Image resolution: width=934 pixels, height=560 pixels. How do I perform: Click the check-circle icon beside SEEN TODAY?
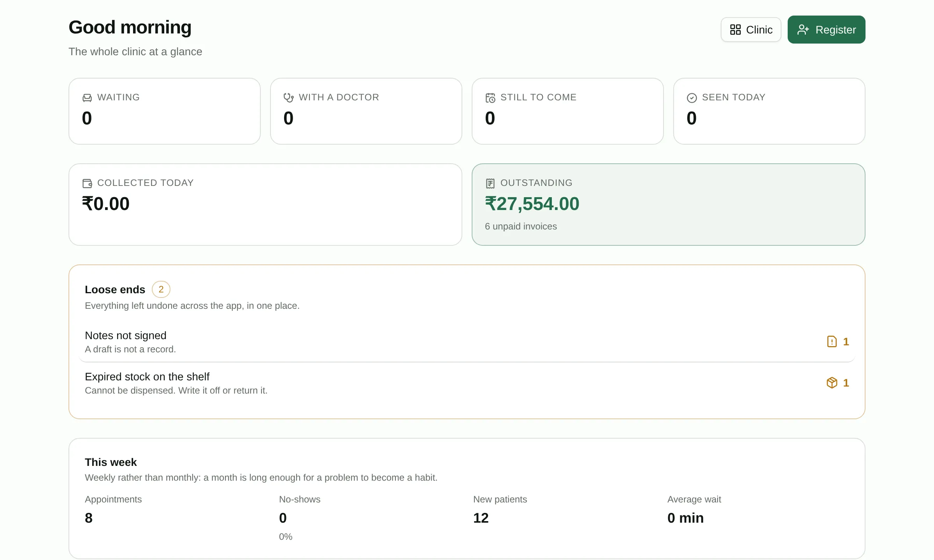pos(692,98)
